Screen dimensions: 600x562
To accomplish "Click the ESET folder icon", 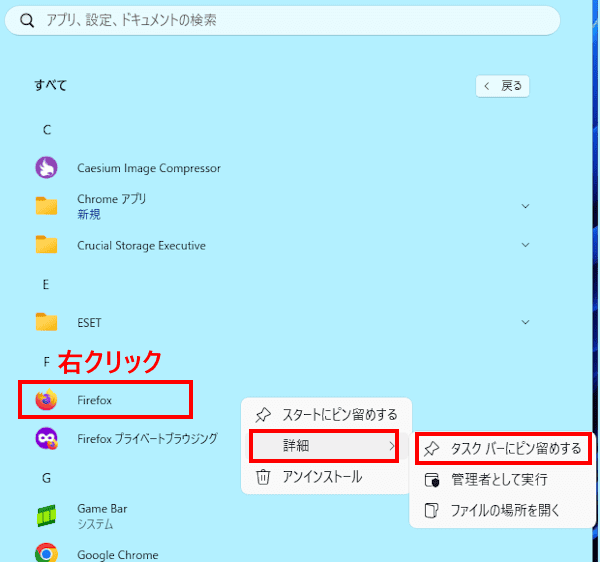I will tap(46, 322).
